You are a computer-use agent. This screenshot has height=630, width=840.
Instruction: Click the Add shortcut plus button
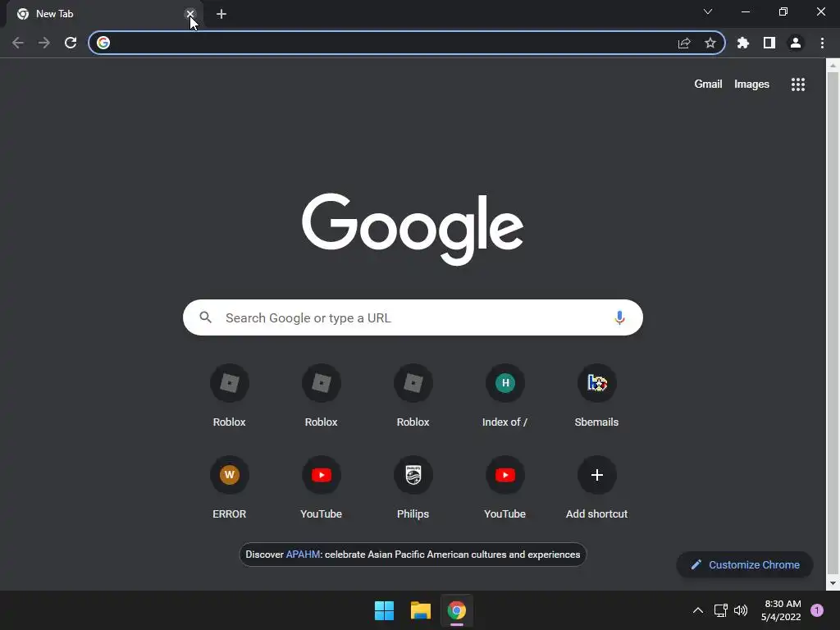coord(597,475)
